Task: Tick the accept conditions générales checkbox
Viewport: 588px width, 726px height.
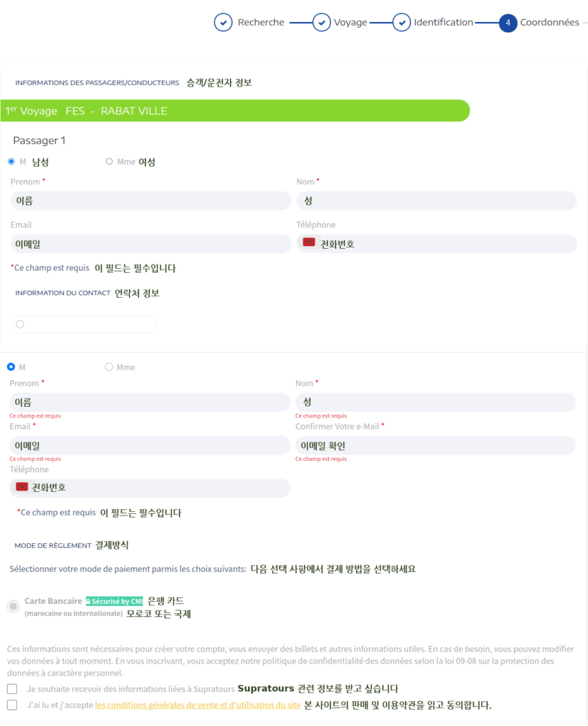Action: pos(12,705)
